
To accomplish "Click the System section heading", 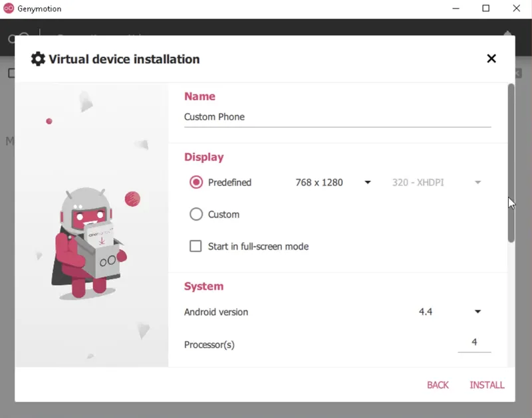I will pos(203,286).
